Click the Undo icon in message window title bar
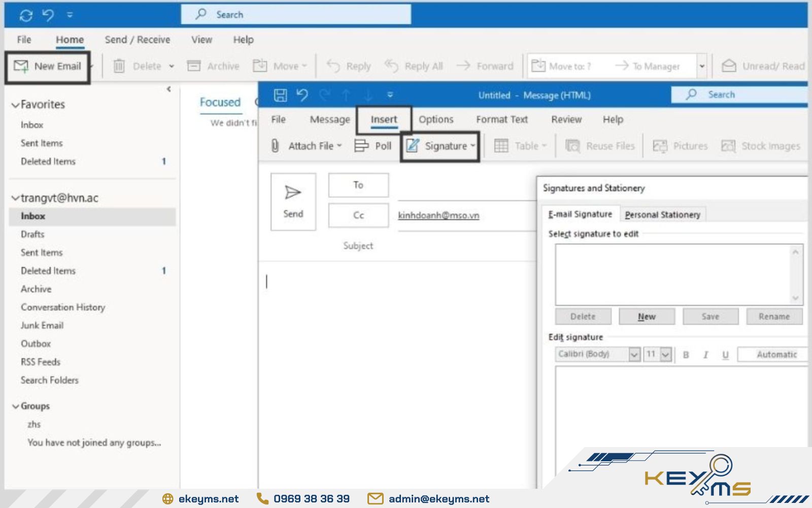The image size is (812, 508). pyautogui.click(x=302, y=95)
